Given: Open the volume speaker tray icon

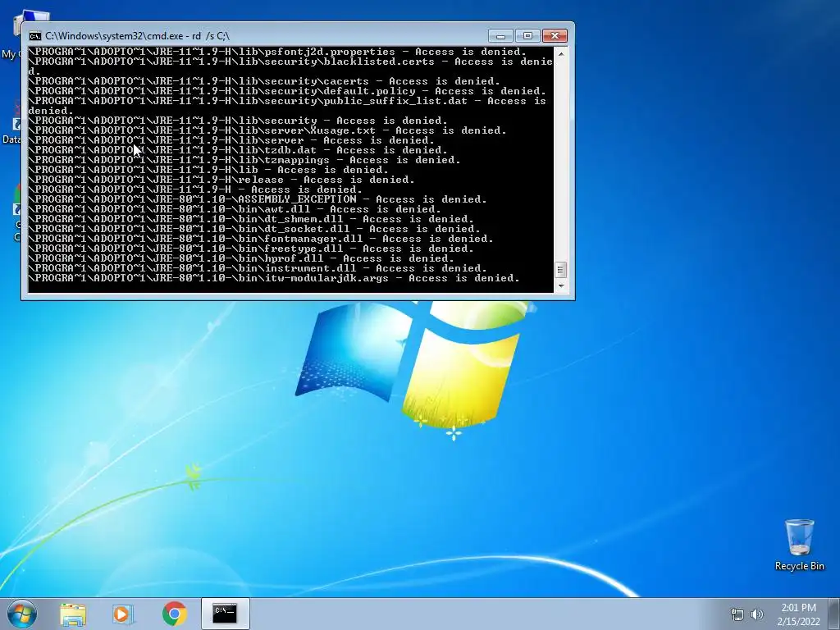Looking at the screenshot, I should point(757,614).
